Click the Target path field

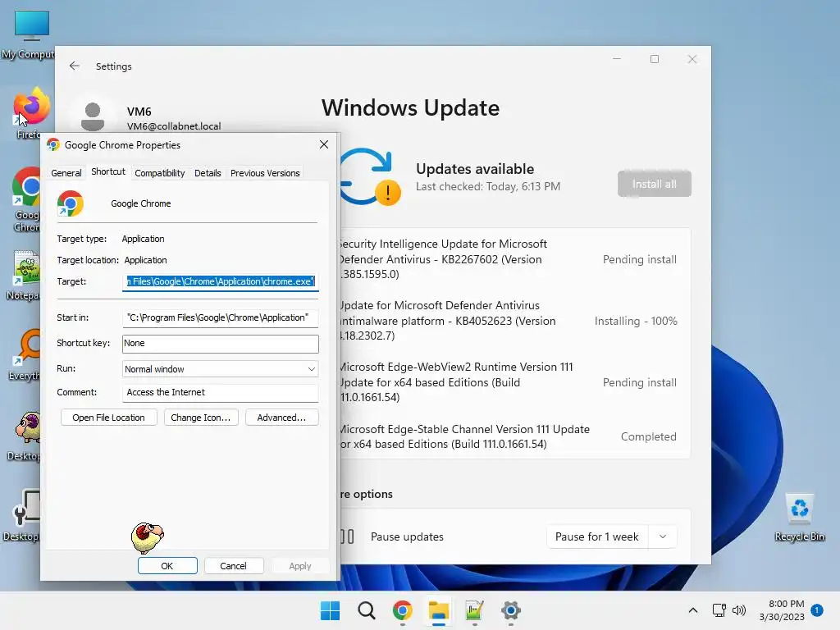[220, 282]
